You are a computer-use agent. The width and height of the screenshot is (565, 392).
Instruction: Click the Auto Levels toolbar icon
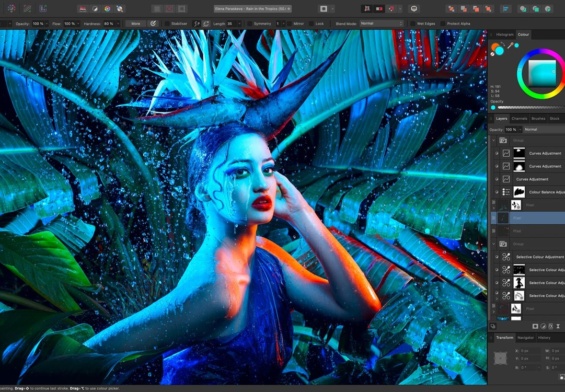tap(83, 9)
